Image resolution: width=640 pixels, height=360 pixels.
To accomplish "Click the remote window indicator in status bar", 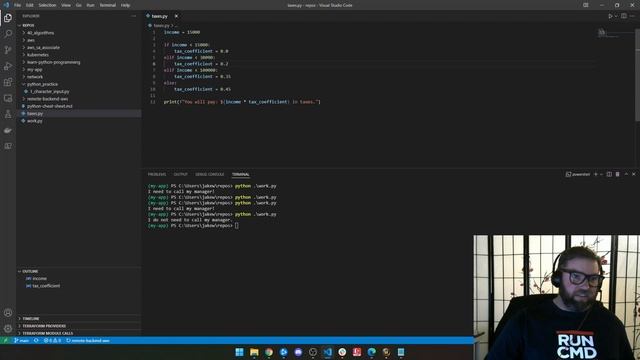I will pyautogui.click(x=5, y=340).
